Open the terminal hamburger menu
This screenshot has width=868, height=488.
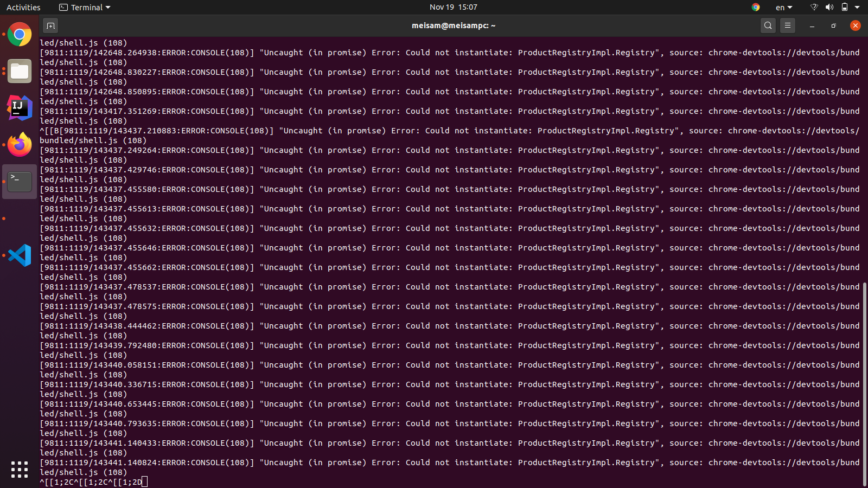[787, 25]
